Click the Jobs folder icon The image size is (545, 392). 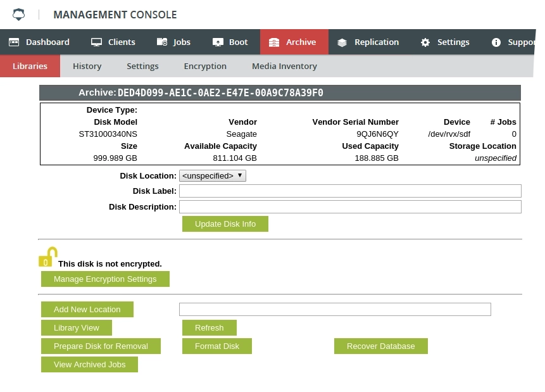(162, 42)
